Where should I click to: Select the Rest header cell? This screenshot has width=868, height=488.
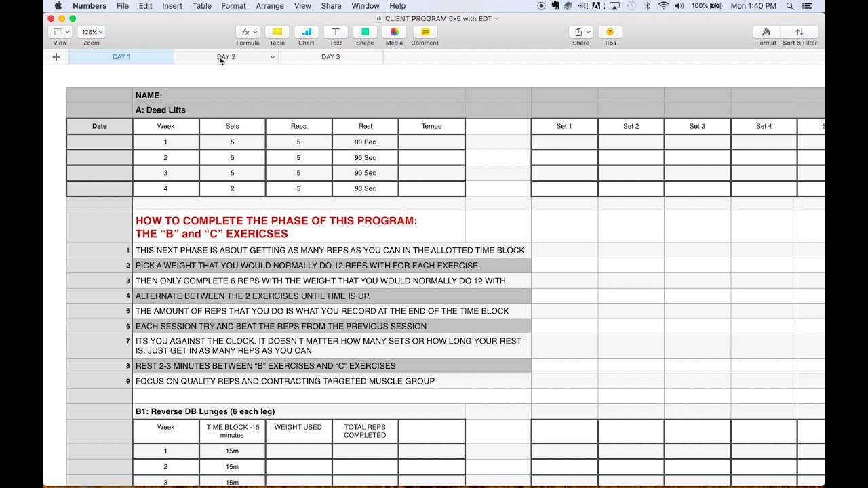[365, 126]
